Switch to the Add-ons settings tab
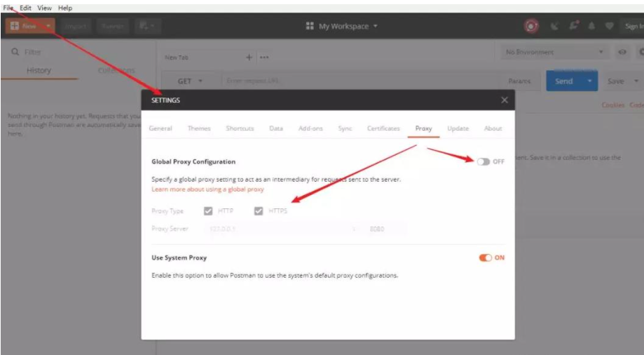The image size is (644, 355). click(310, 128)
